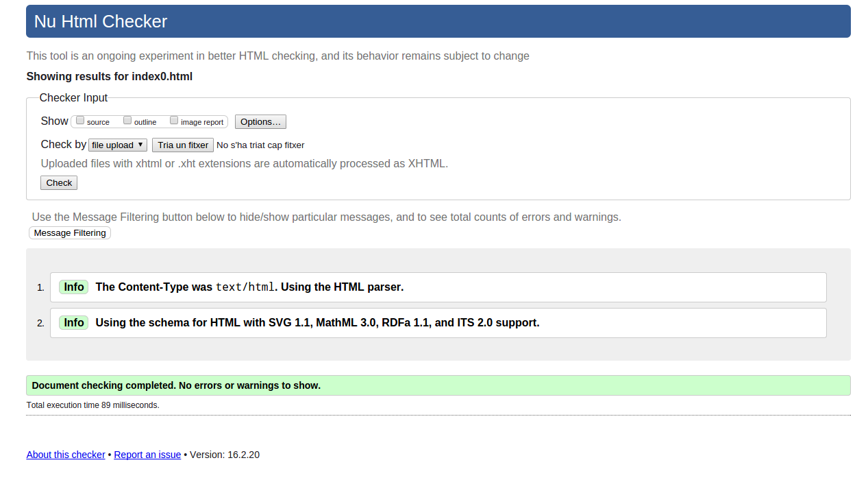Click the Total execution time text

92,405
